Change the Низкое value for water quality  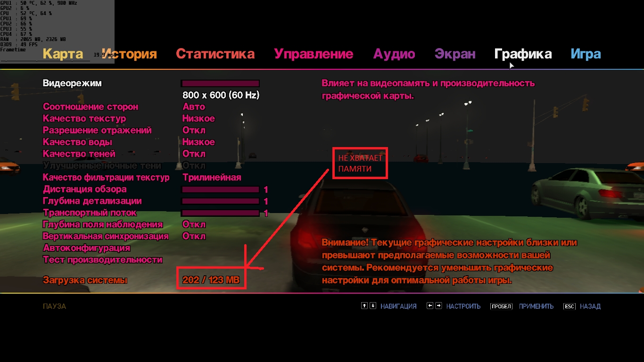tap(198, 142)
